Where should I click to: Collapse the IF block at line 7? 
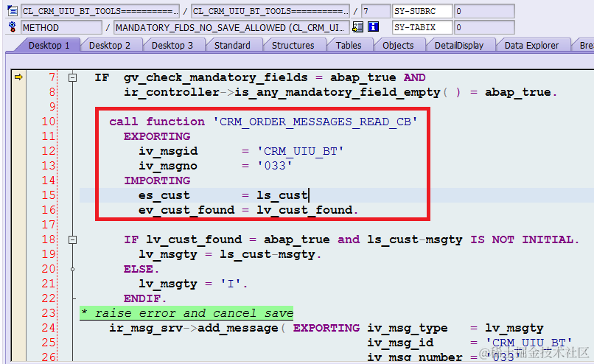click(x=72, y=77)
